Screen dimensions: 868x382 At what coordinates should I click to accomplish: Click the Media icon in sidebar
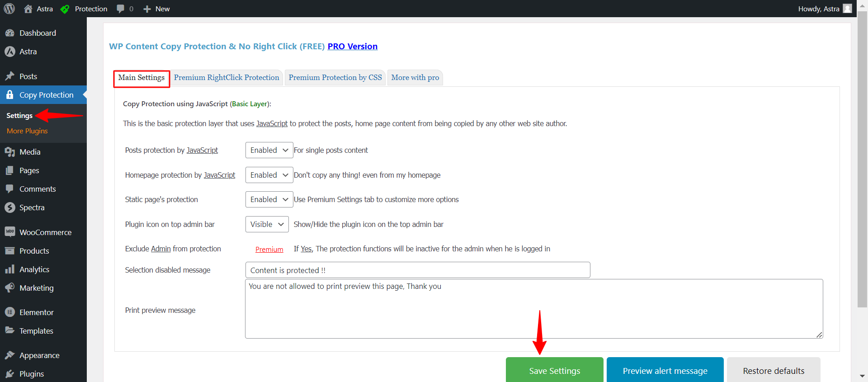tap(9, 152)
